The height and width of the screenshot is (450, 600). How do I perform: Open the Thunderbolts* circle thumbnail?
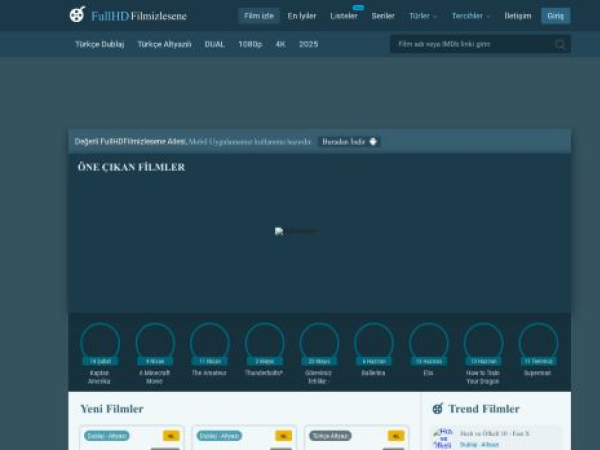tap(264, 342)
